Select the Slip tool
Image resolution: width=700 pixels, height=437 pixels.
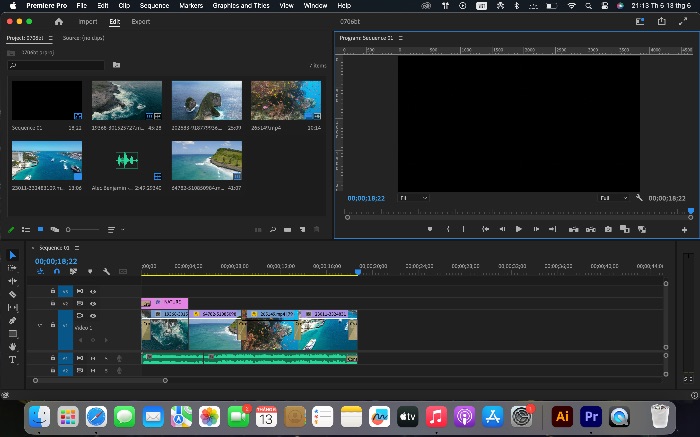coord(12,307)
